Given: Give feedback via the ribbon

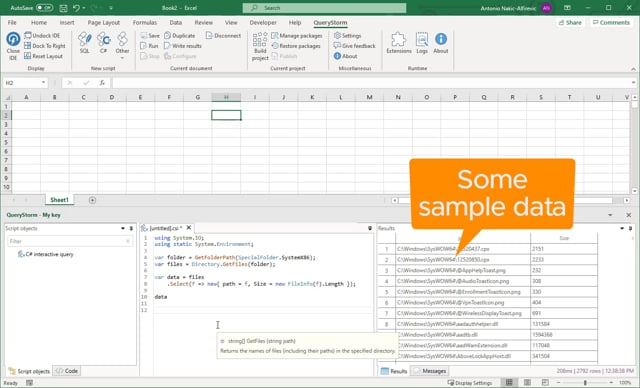Looking at the screenshot, I should 354,46.
